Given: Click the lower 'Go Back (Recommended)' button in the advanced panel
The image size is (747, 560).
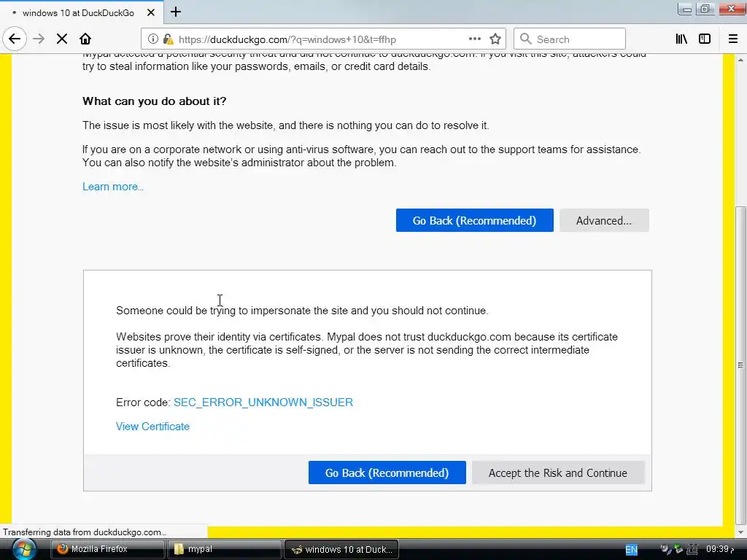Looking at the screenshot, I should pos(387,472).
